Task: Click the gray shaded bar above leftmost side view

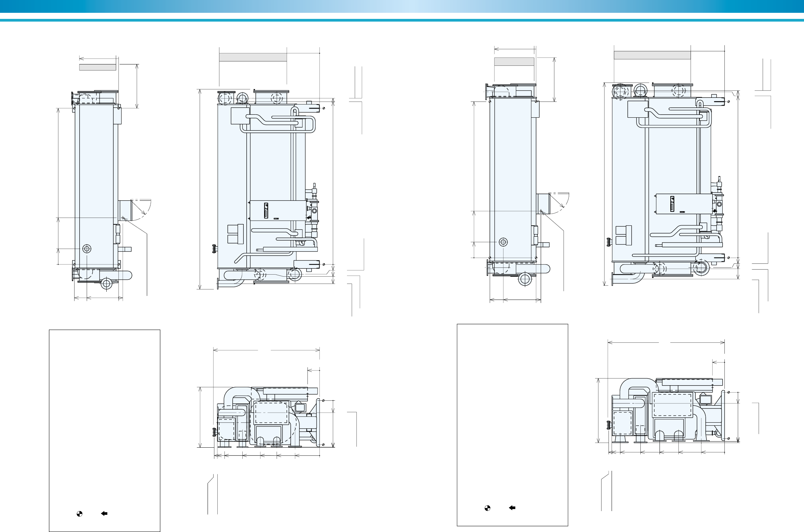Action: [x=98, y=67]
